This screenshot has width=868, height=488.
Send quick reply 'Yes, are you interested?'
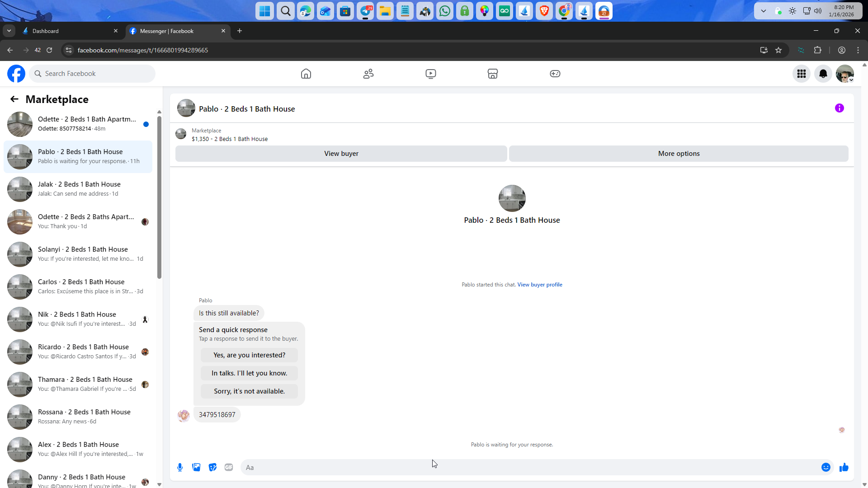pyautogui.click(x=249, y=355)
